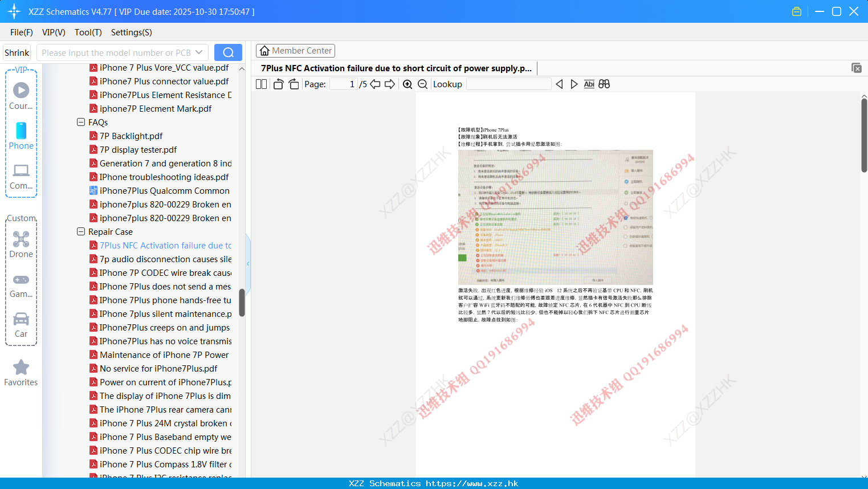868x489 pixels.
Task: Zoom out of the PDF
Action: click(422, 84)
